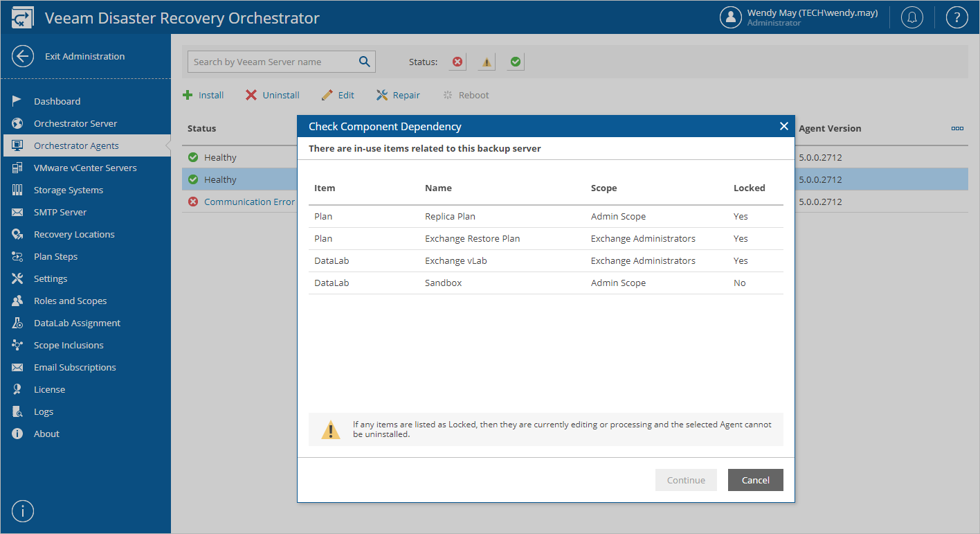Close the Check Component Dependency dialog
980x534 pixels.
point(783,126)
